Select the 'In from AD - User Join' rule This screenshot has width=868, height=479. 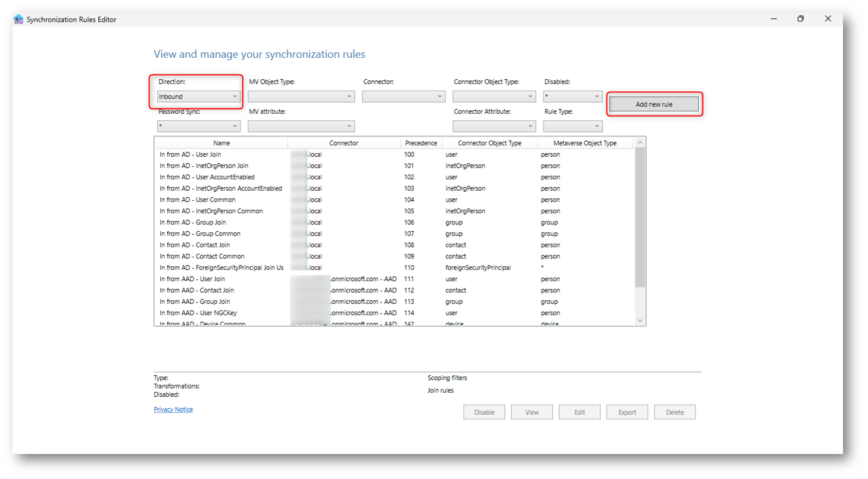[190, 154]
